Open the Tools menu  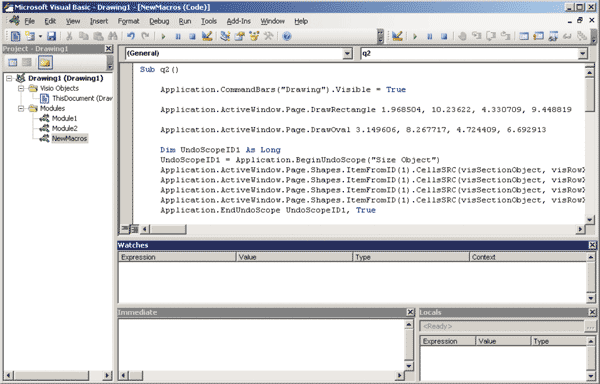tap(209, 21)
